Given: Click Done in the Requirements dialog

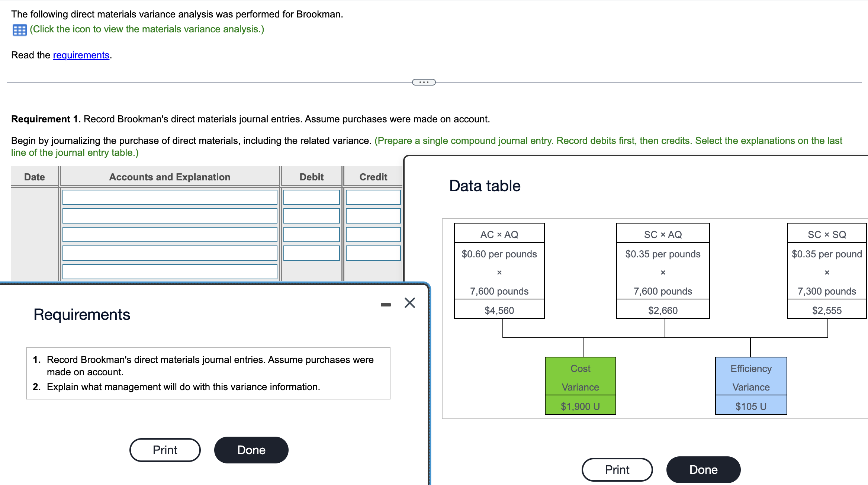Looking at the screenshot, I should coord(251,450).
